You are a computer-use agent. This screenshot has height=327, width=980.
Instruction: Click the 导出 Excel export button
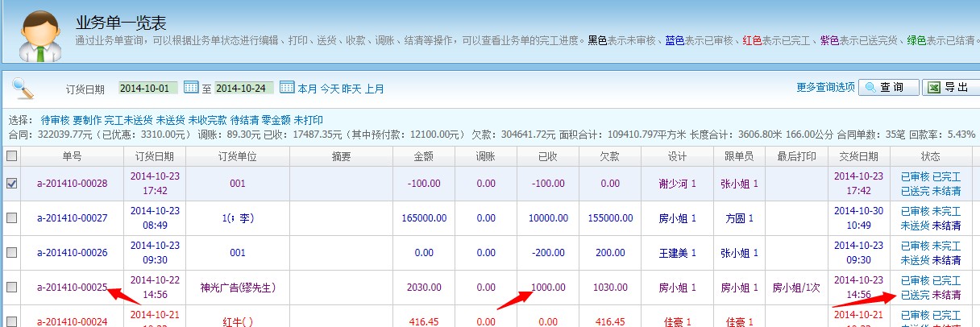[x=949, y=87]
